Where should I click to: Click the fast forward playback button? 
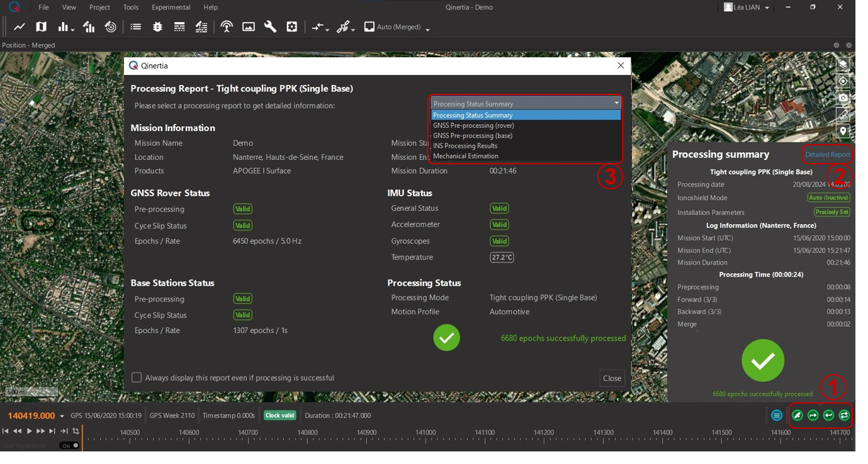tap(40, 431)
